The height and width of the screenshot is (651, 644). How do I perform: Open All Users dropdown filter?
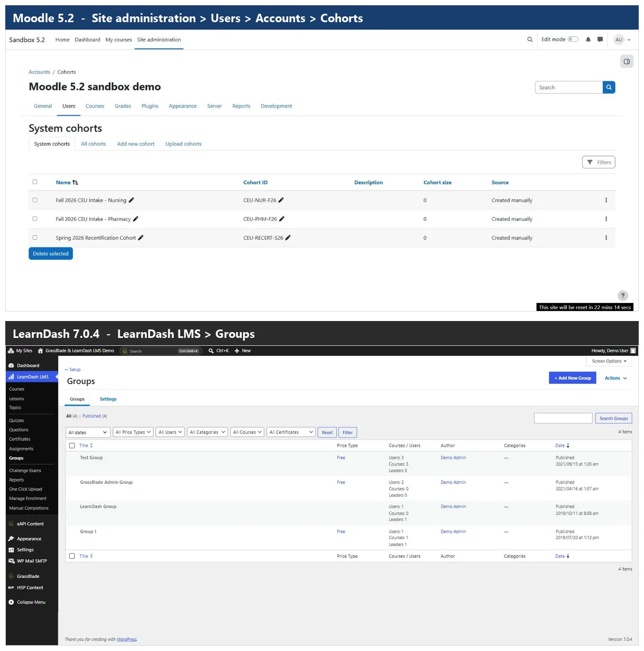coord(171,432)
